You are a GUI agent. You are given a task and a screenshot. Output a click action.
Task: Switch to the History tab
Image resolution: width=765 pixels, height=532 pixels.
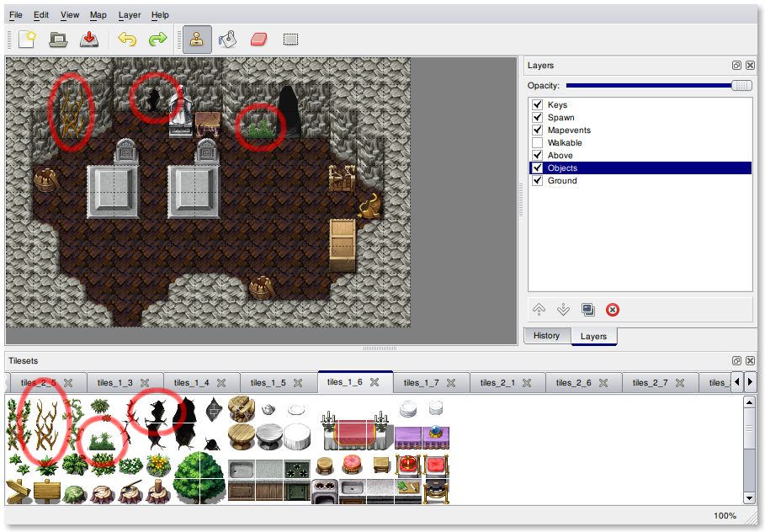pos(546,336)
